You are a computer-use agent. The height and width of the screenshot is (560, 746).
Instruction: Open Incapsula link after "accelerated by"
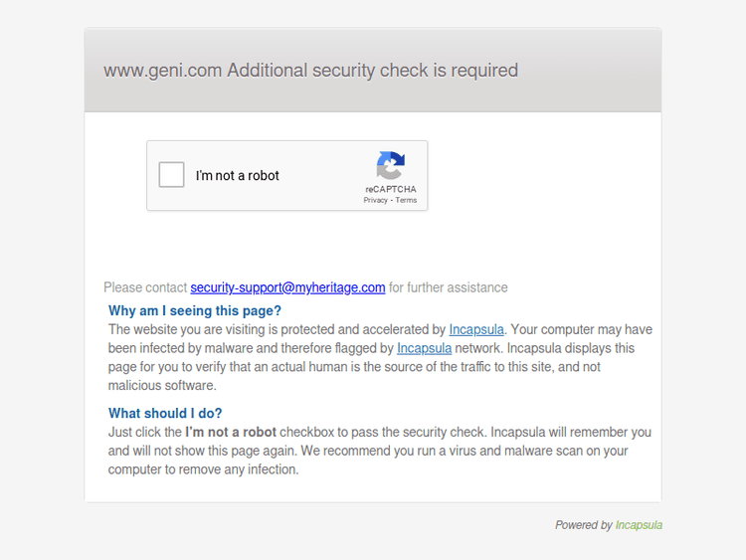476,329
